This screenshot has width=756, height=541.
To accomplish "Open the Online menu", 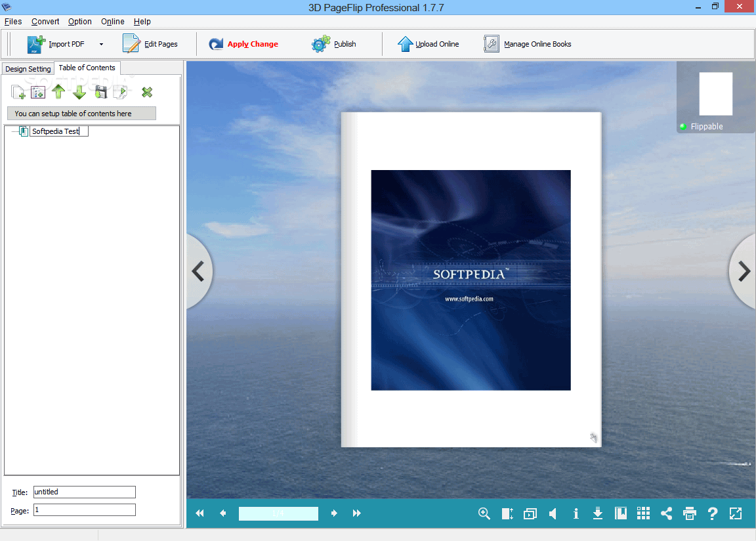I will 112,22.
